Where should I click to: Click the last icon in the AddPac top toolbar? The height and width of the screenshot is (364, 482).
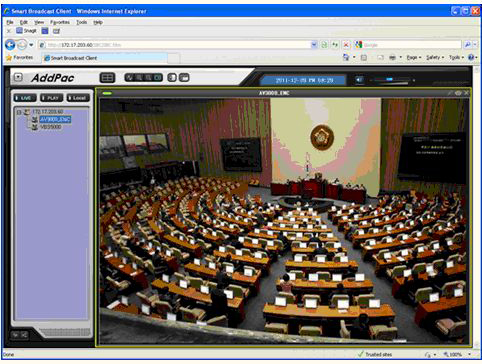[x=184, y=78]
